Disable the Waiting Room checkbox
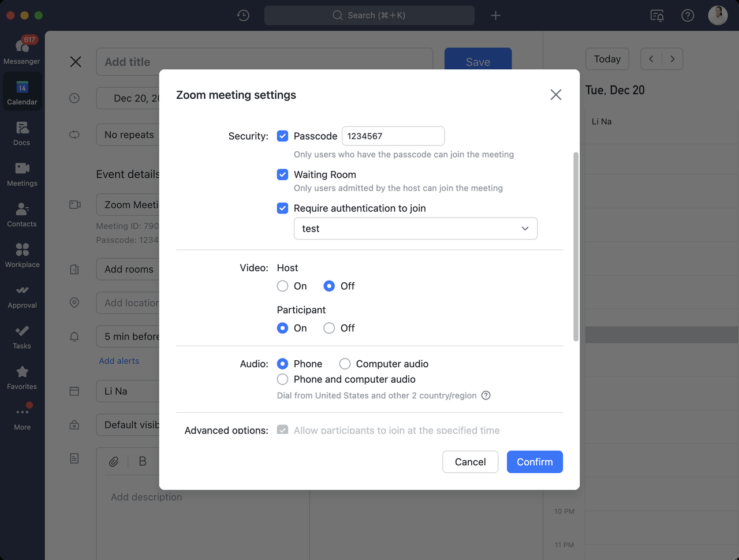This screenshot has height=560, width=739. pyautogui.click(x=282, y=174)
